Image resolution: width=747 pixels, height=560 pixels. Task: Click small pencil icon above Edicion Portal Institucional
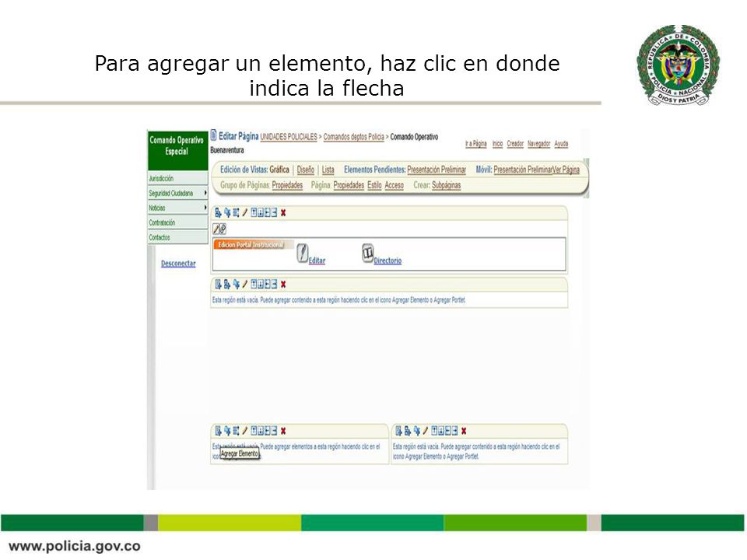[216, 229]
